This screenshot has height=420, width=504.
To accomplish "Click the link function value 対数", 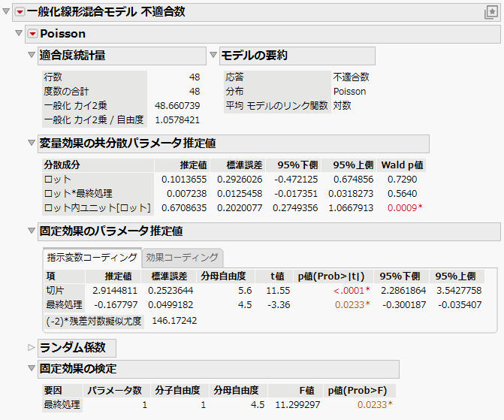I will tap(342, 105).
